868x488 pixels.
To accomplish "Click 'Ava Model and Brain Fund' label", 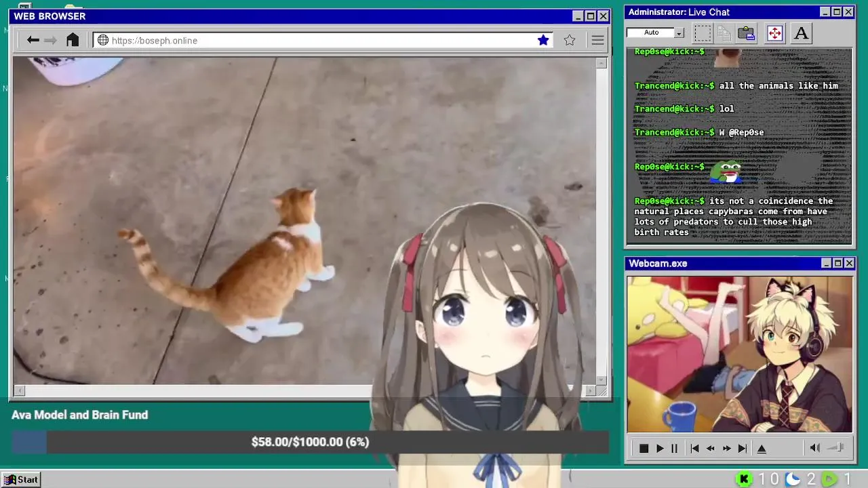I will (79, 415).
